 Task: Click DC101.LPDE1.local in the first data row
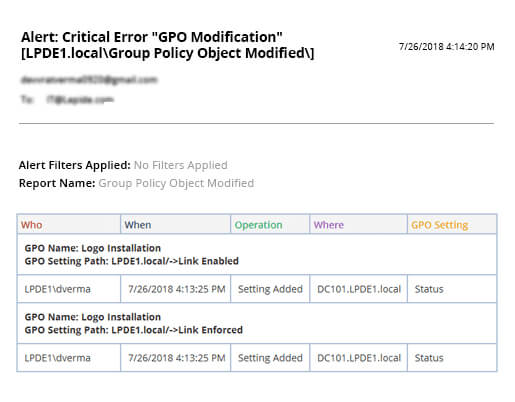click(x=359, y=289)
